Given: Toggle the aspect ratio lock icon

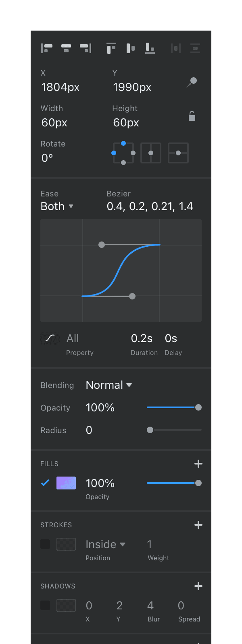Looking at the screenshot, I should point(192,116).
